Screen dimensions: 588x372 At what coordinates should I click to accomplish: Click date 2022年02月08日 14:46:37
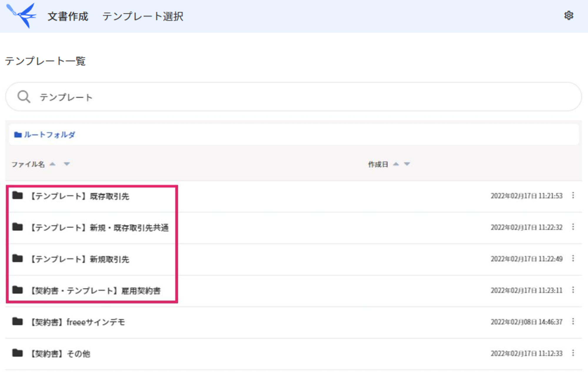(527, 322)
